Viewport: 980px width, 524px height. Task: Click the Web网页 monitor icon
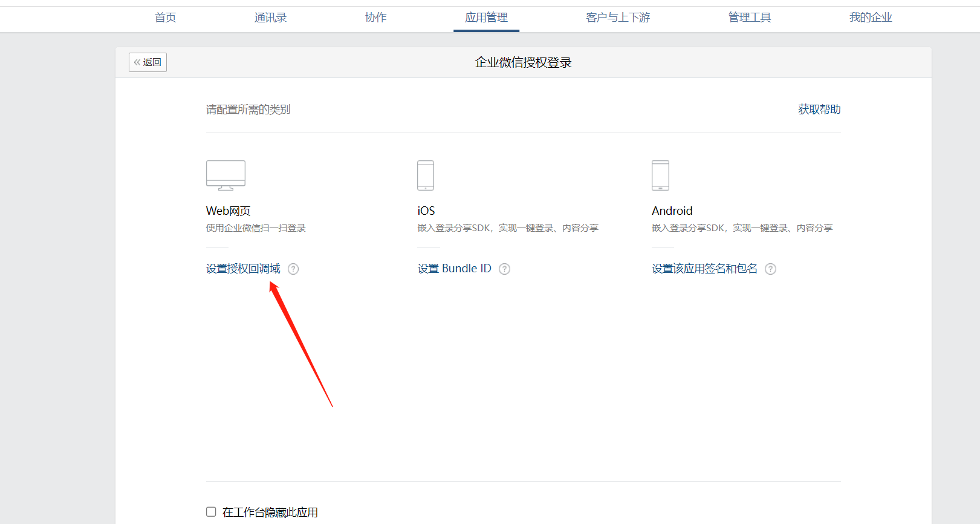pyautogui.click(x=226, y=175)
